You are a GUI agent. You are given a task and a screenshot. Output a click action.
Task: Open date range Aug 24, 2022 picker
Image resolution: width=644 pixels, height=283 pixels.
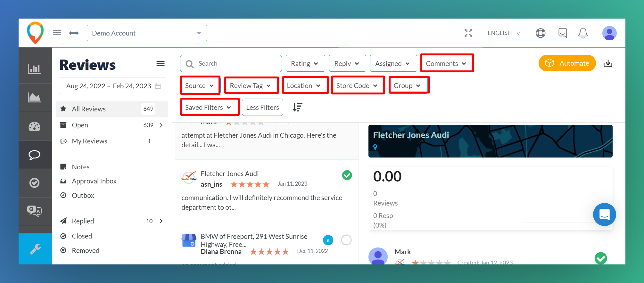[112, 86]
